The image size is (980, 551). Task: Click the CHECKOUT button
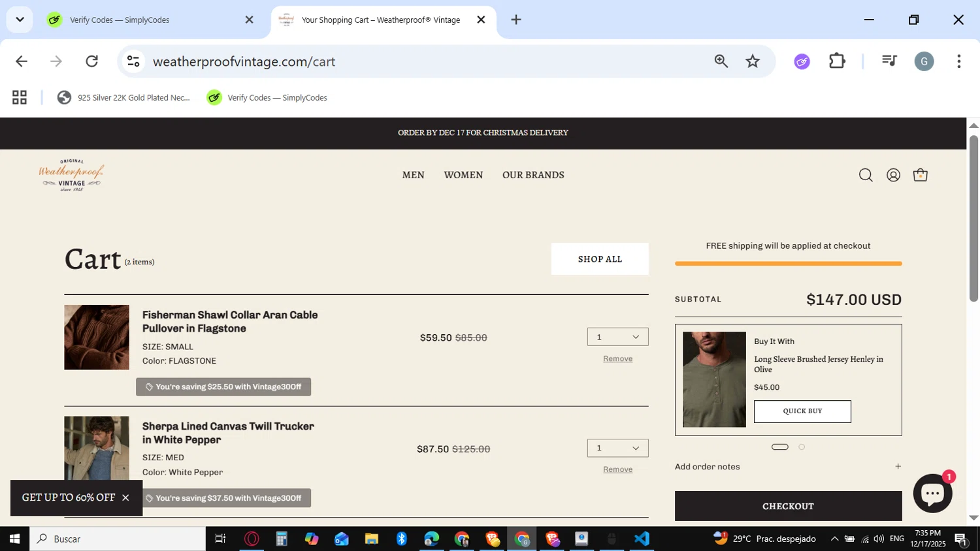[x=789, y=506]
